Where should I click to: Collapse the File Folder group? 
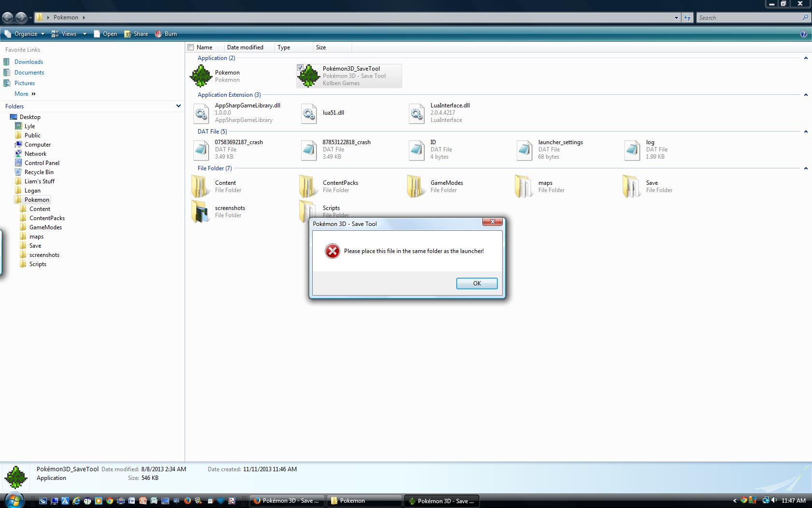coord(805,168)
